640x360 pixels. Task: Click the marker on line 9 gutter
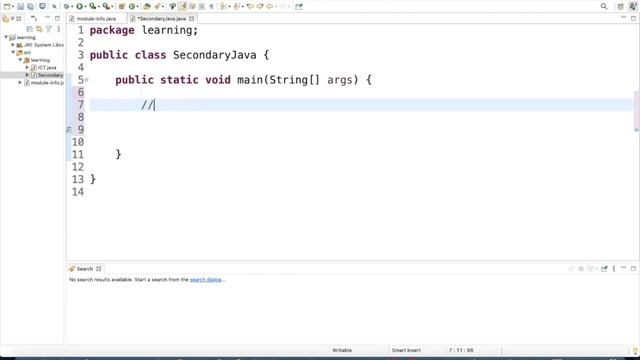pos(69,130)
